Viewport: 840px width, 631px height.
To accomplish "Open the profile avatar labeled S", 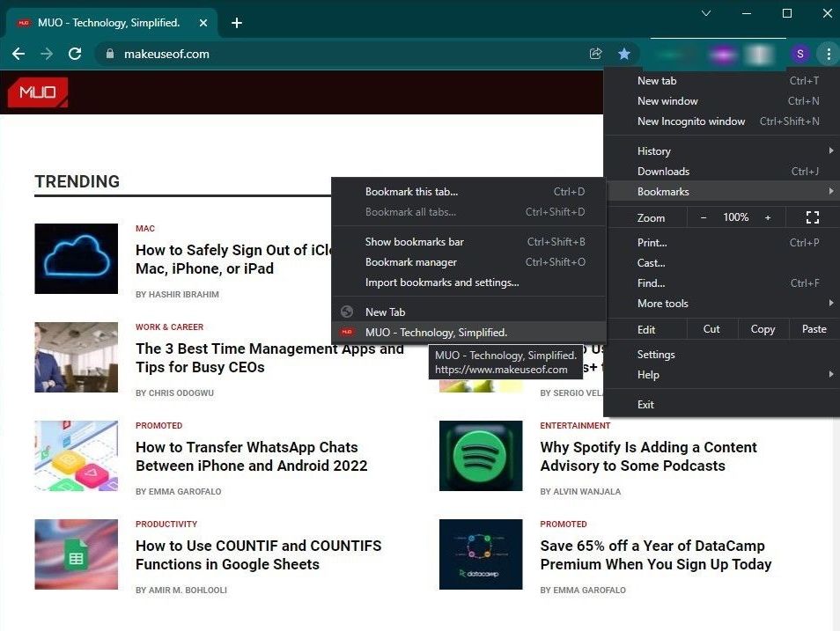I will point(799,54).
